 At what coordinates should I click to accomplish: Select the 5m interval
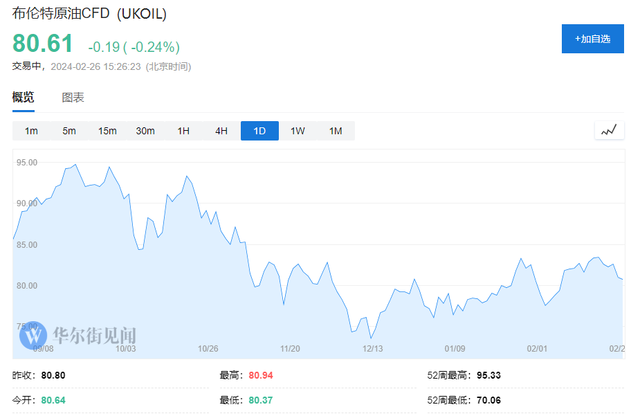69,131
